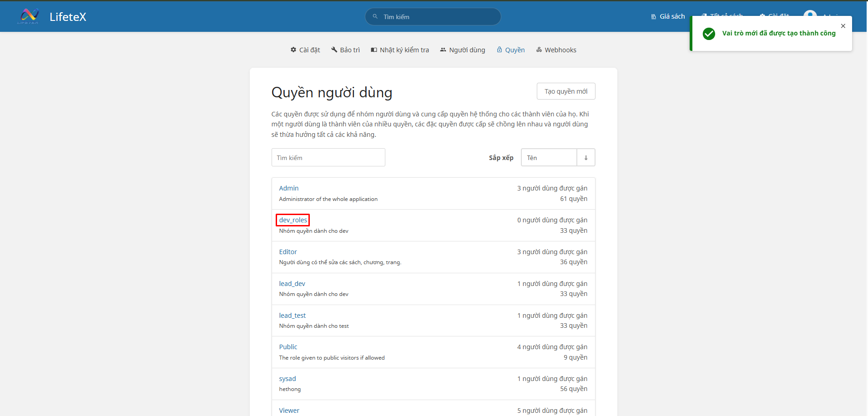Focus the roles Tìm kiếm filter field
Screen dimensions: 868x416
click(x=328, y=158)
